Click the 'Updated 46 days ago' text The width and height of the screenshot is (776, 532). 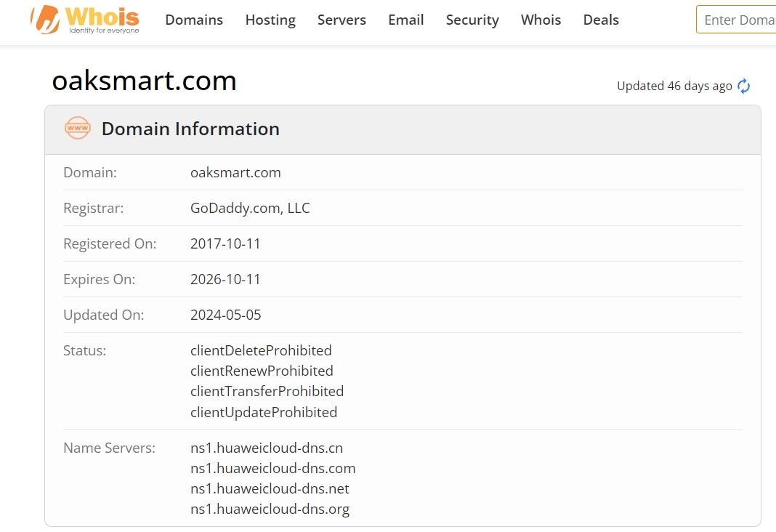tap(674, 86)
